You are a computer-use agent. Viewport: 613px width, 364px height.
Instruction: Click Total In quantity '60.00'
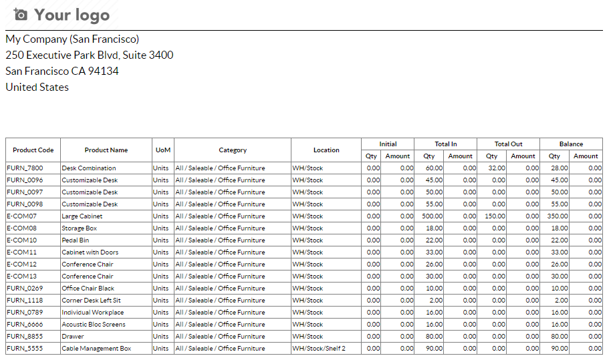(435, 168)
